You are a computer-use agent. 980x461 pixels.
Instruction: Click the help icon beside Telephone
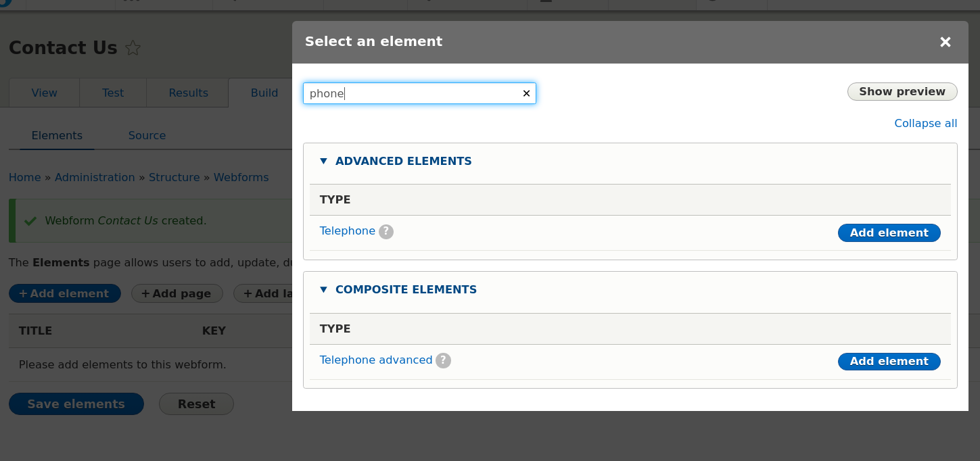point(386,232)
